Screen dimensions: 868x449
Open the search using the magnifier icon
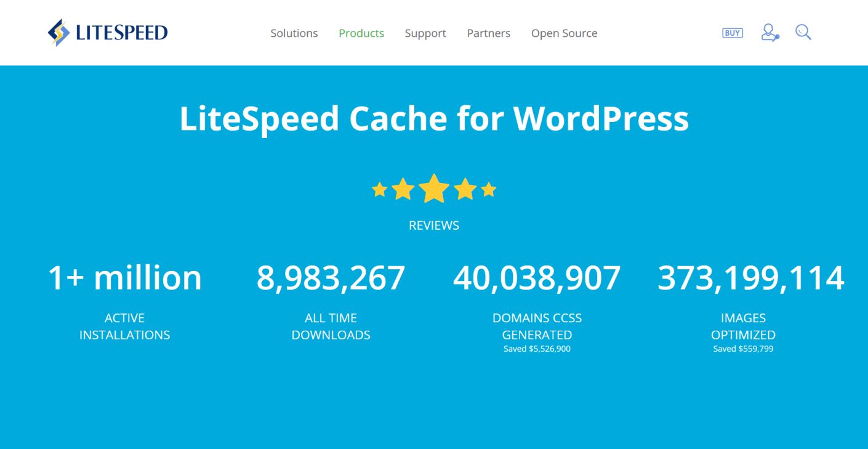803,31
